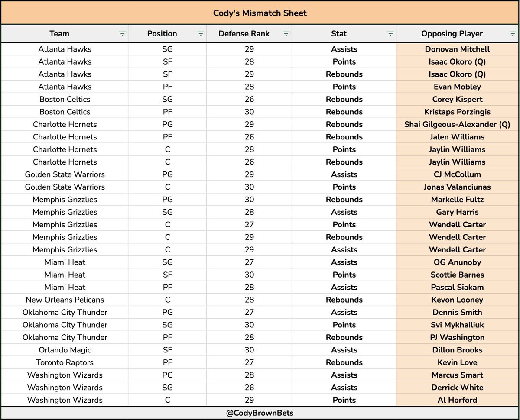Select the Opposing Player column header

(x=452, y=33)
